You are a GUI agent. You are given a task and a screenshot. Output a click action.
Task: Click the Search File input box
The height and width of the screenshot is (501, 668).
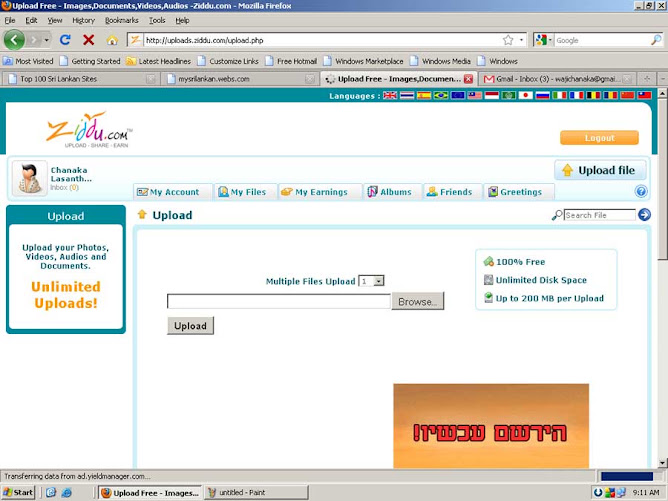[600, 215]
